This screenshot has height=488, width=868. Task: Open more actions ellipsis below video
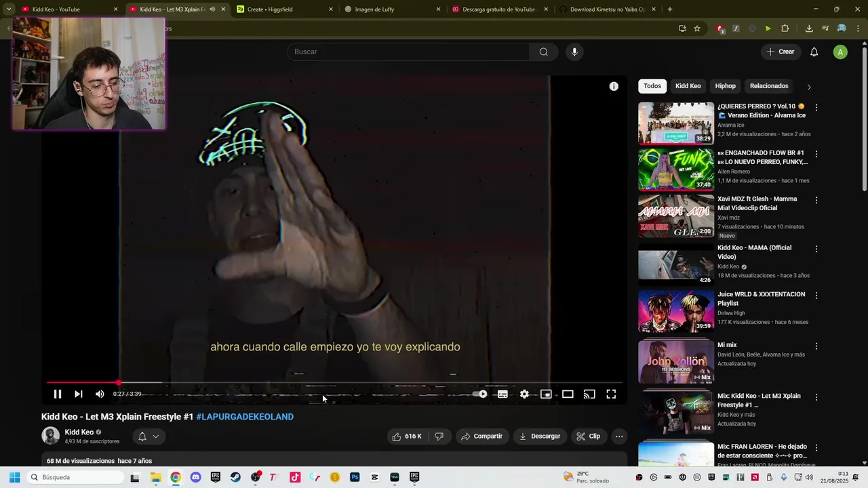[619, 436]
